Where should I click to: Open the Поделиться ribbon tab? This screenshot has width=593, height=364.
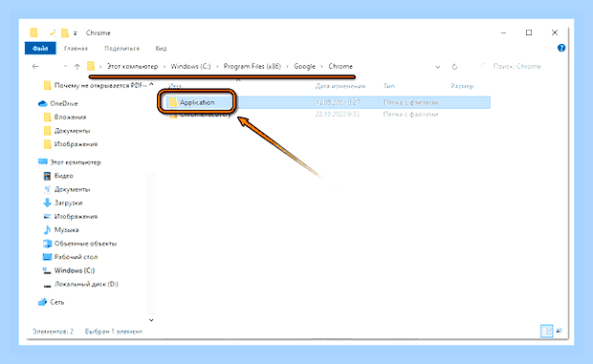coord(121,49)
